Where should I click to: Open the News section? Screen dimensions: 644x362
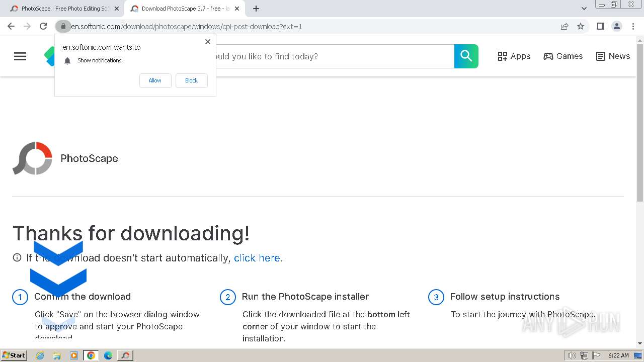613,56
